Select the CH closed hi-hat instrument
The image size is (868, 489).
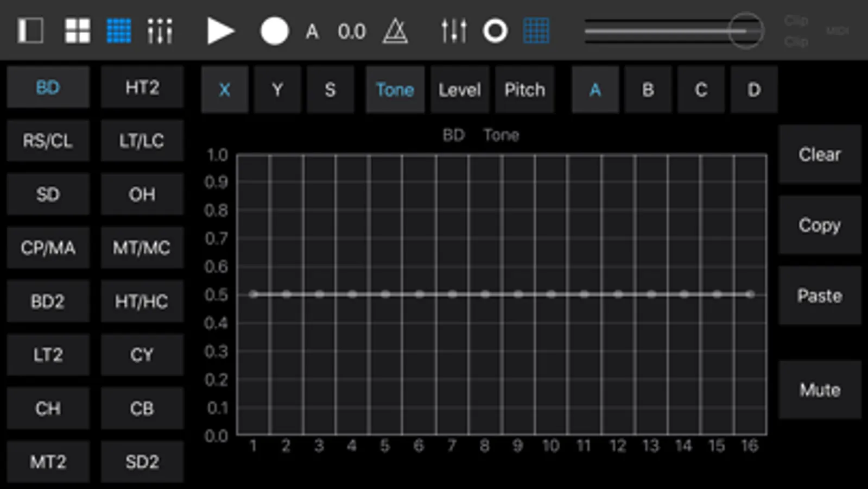[x=48, y=408]
